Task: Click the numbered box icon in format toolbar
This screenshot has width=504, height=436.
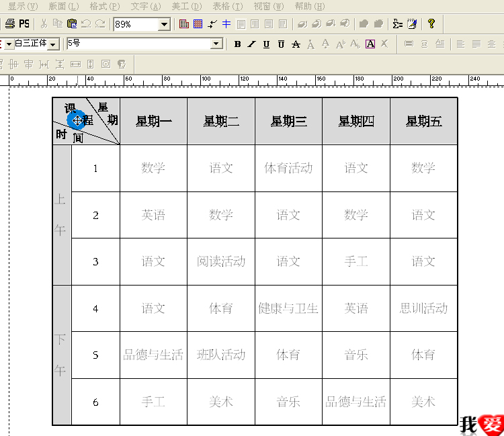Action: coord(424,44)
